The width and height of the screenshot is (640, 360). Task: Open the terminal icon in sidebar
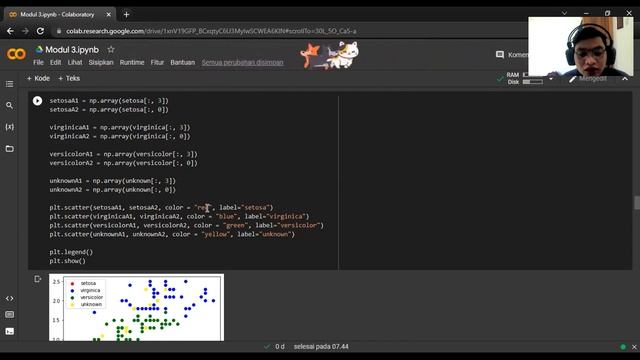click(9, 331)
